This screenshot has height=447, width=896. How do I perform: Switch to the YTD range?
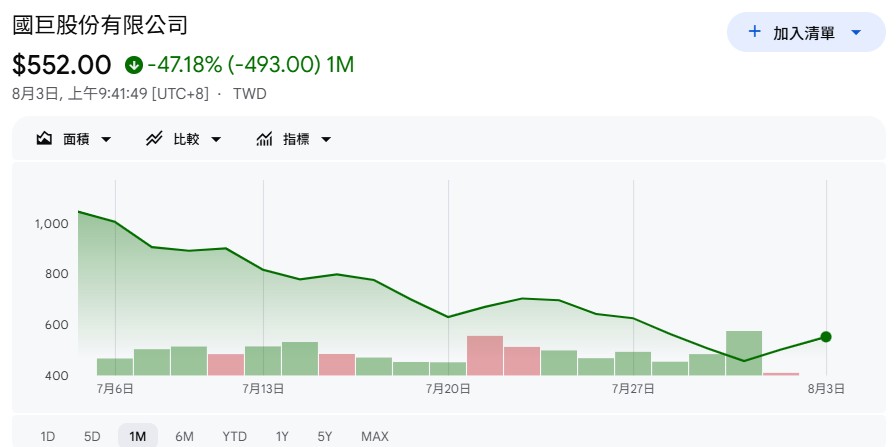234,437
